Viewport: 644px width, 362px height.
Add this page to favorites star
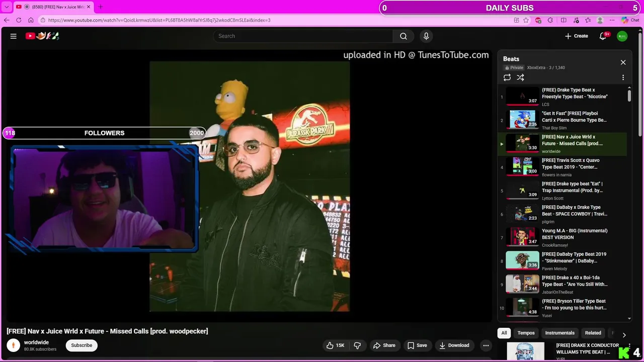tap(526, 20)
